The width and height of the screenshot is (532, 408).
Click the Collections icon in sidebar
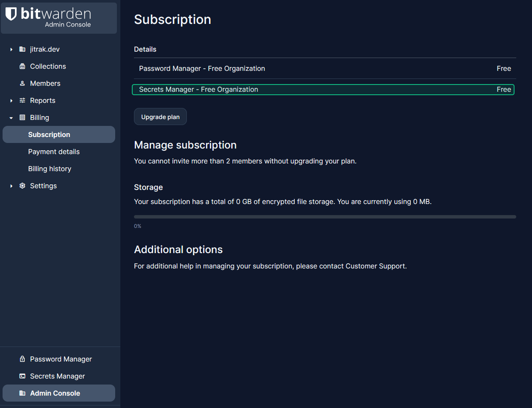click(x=22, y=67)
